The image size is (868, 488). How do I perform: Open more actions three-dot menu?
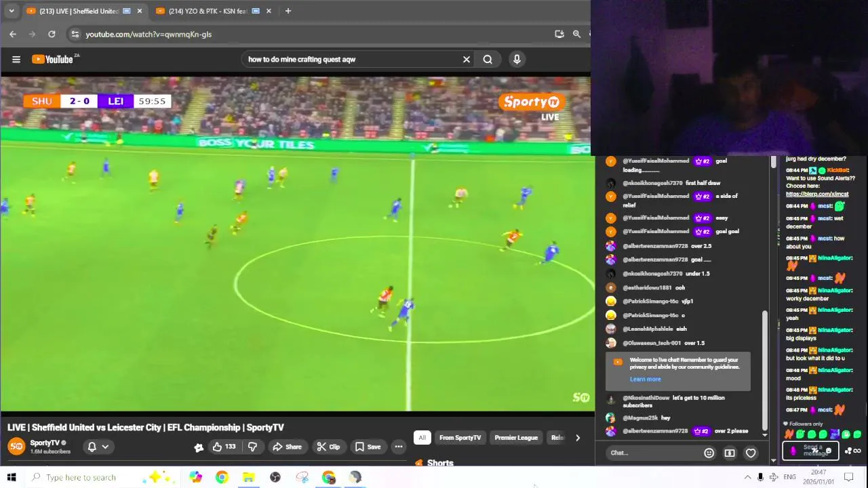[399, 447]
